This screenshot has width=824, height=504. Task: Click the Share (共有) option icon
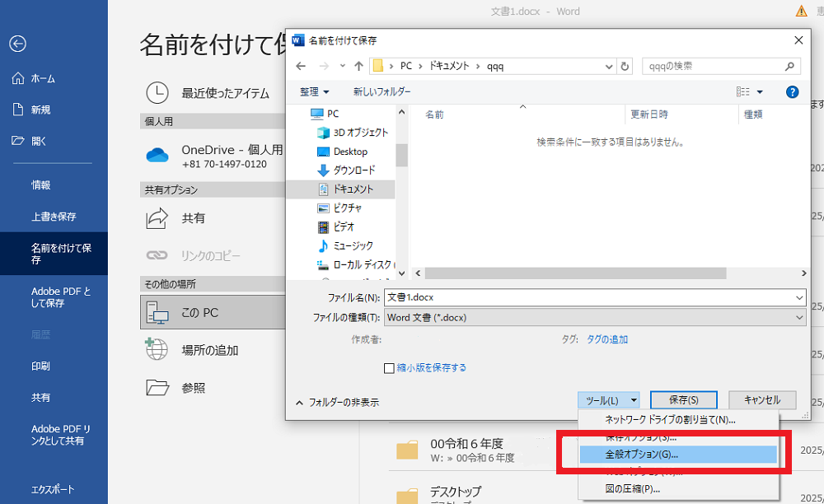(x=157, y=218)
